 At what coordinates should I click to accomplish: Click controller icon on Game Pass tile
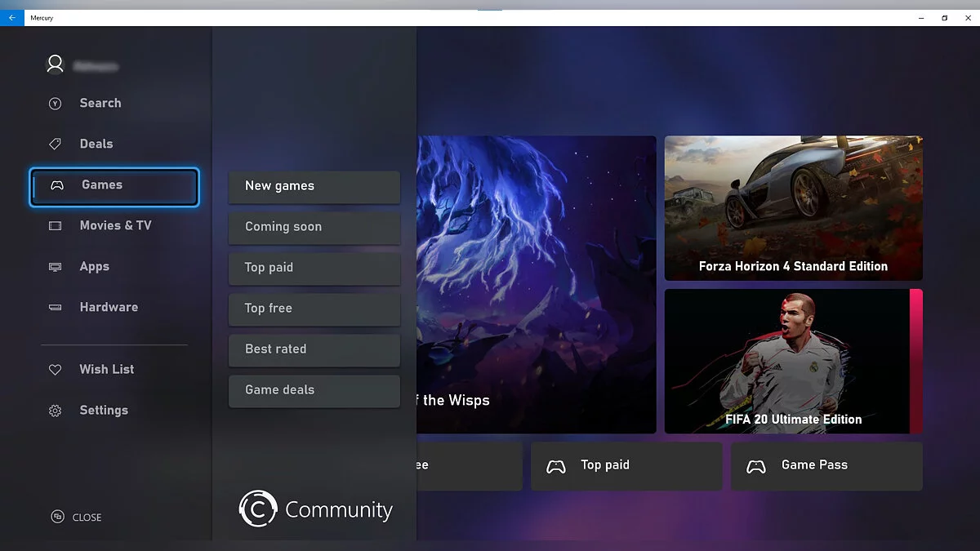click(x=756, y=466)
